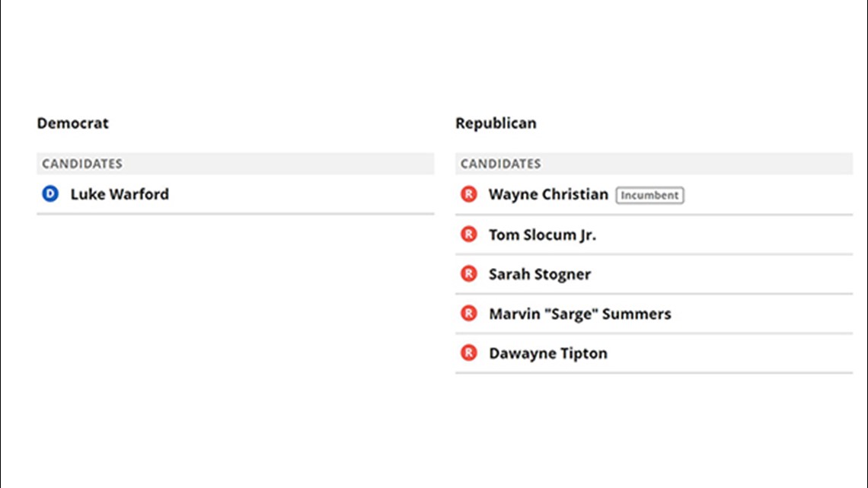Click the Incumbent badge
Viewport: 868px width, 488px height.
pos(650,196)
